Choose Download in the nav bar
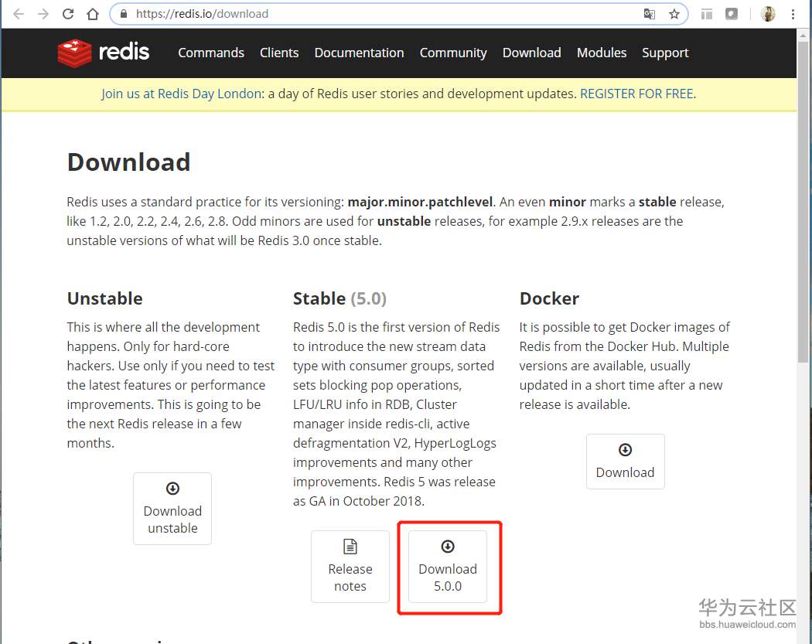Viewport: 812px width, 644px height. [x=532, y=53]
